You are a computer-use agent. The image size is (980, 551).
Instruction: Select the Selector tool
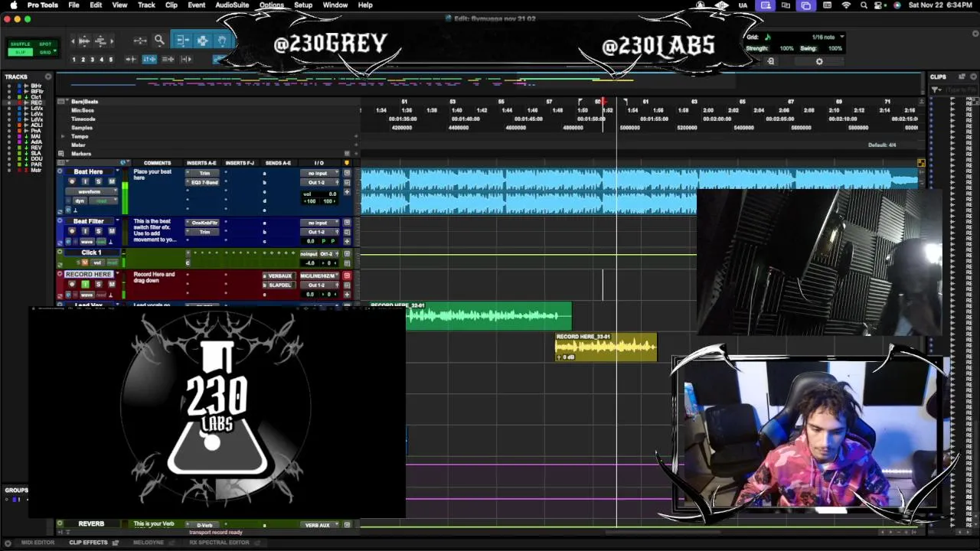(202, 41)
